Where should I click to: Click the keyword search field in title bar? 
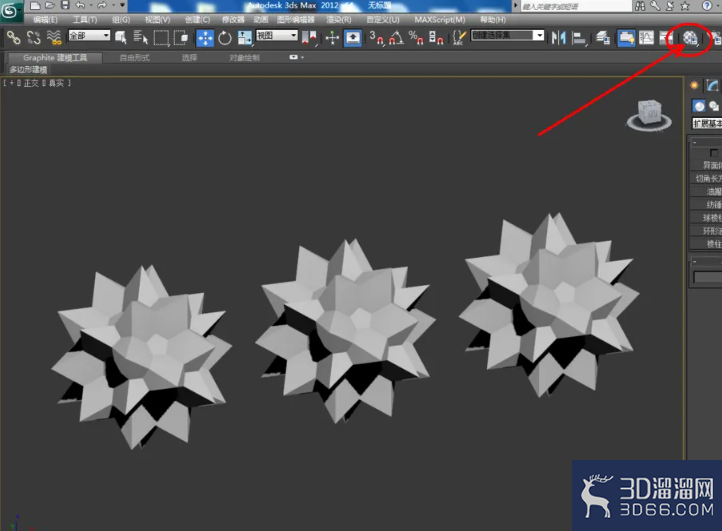(576, 6)
